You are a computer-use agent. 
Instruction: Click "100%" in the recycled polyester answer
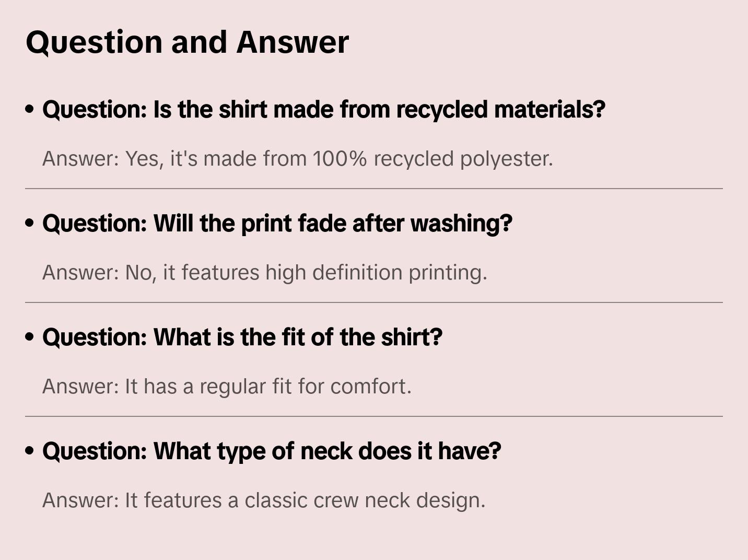click(340, 159)
